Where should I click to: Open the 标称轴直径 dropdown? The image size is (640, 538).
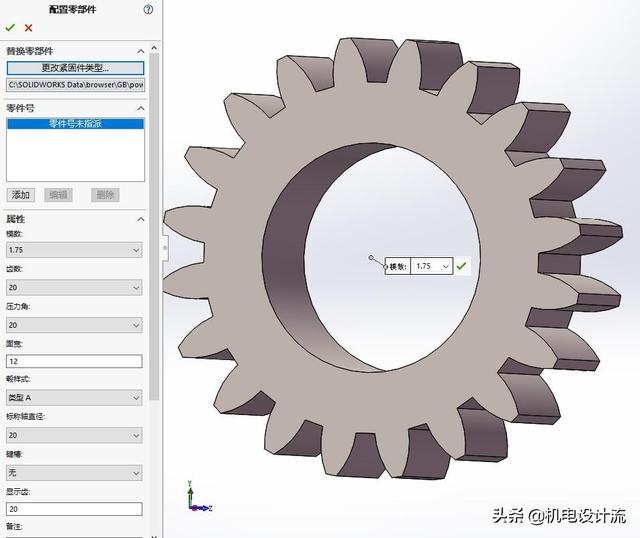coord(74,435)
